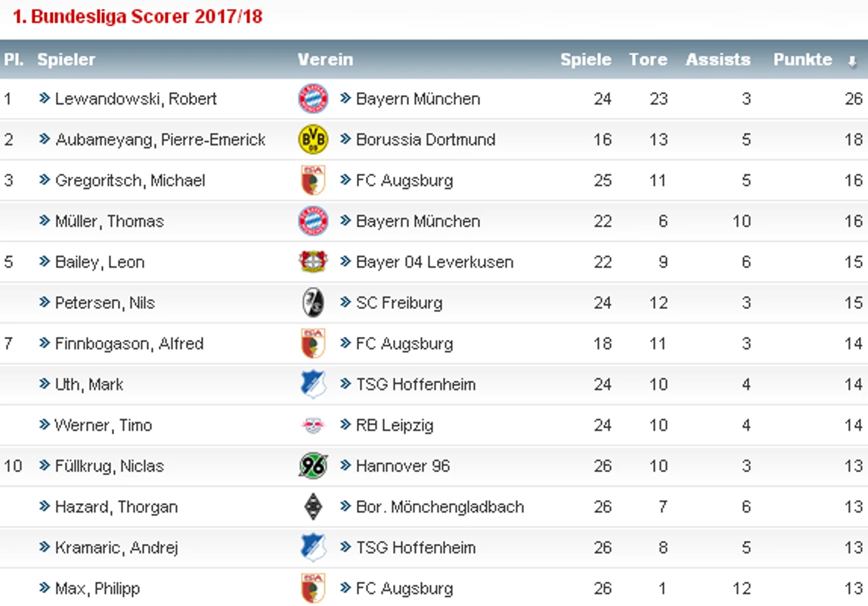This screenshot has height=606, width=868.
Task: Sort table by Assists column header
Action: (718, 59)
